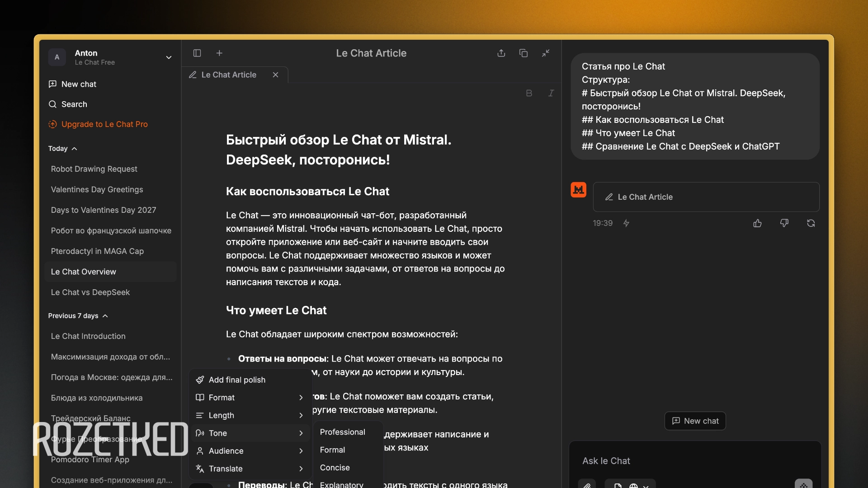Open the Le Chat Article card in chat
The image size is (868, 488).
pos(706,197)
